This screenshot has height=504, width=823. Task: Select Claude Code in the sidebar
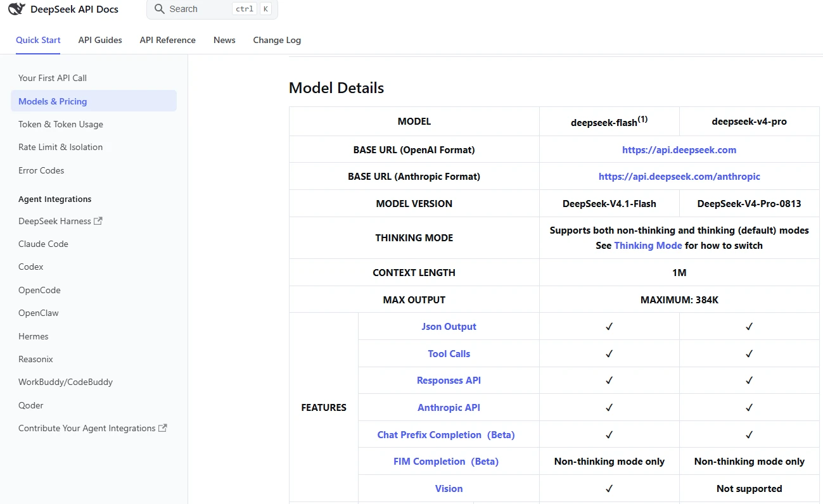tap(43, 244)
